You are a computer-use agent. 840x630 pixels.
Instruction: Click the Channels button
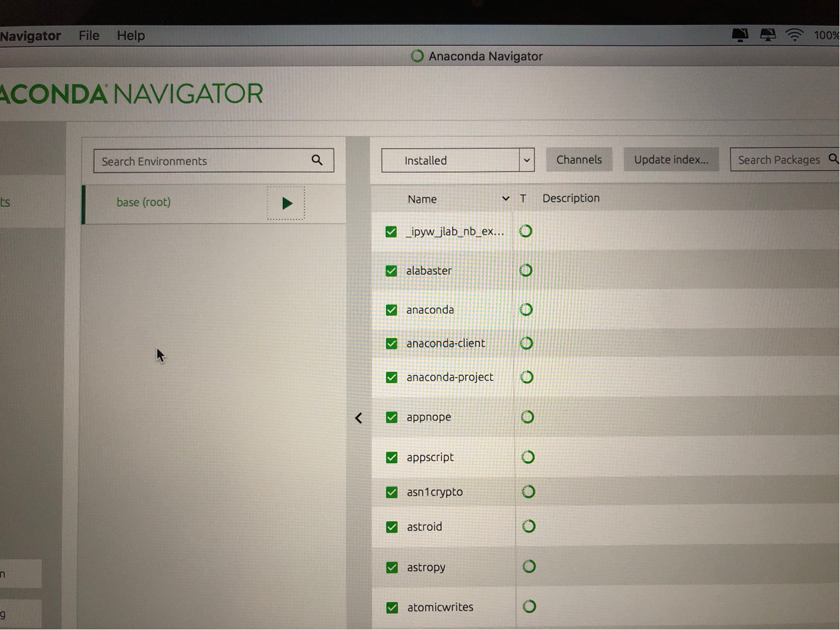(x=579, y=159)
